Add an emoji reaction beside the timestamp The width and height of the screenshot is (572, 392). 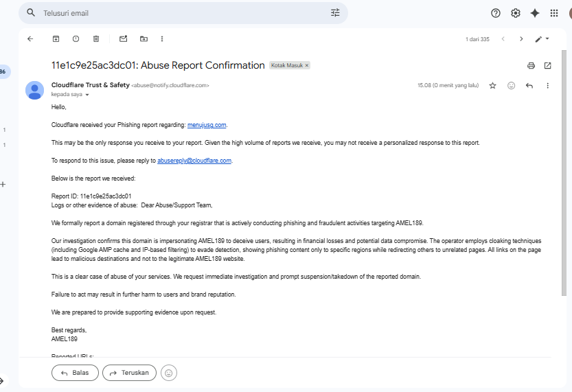511,85
